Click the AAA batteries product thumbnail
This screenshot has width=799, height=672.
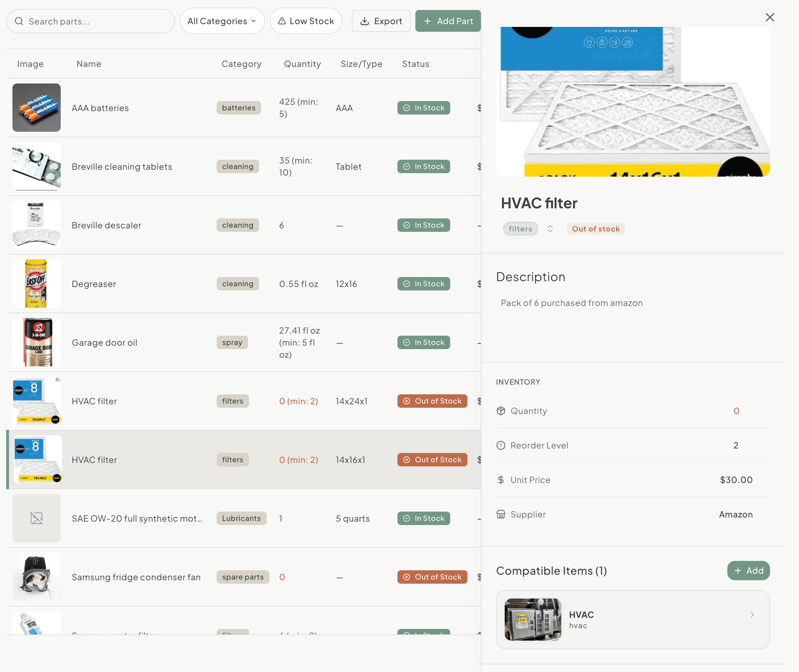(x=36, y=108)
